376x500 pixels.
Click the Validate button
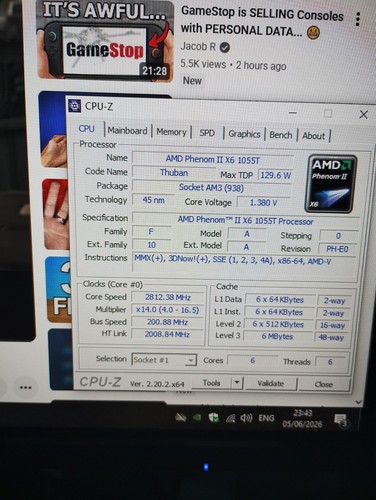271,384
